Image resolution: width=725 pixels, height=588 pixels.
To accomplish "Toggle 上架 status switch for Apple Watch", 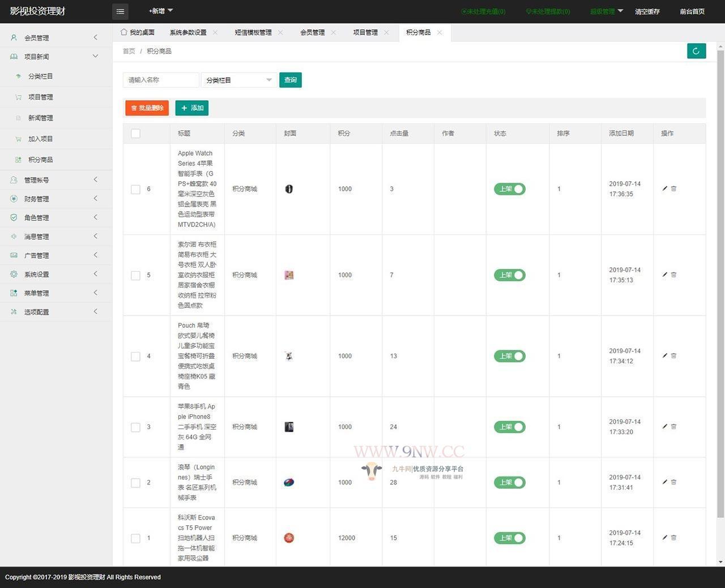I will pos(510,189).
